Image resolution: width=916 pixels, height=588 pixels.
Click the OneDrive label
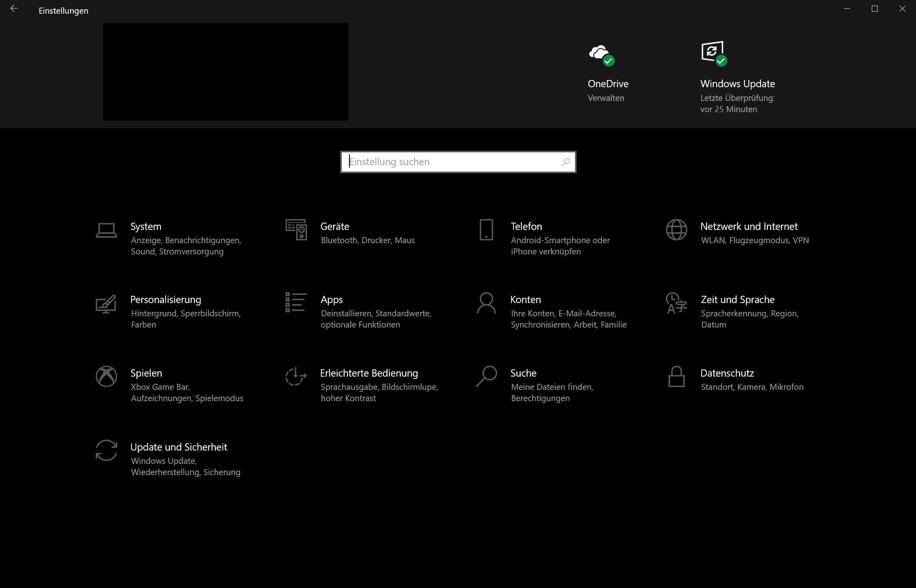tap(608, 84)
